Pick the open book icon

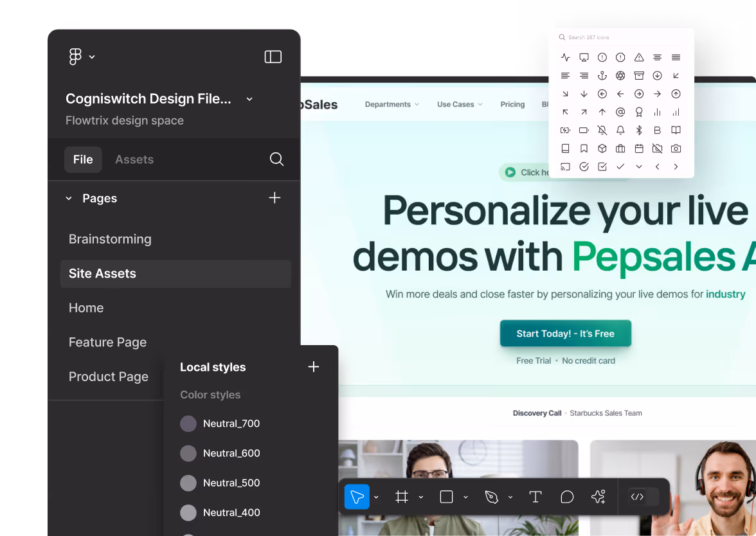pyautogui.click(x=676, y=130)
